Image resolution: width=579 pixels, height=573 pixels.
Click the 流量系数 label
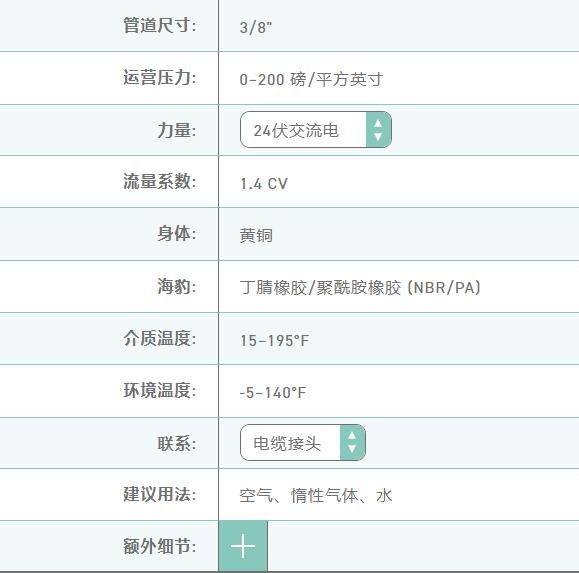coord(160,182)
